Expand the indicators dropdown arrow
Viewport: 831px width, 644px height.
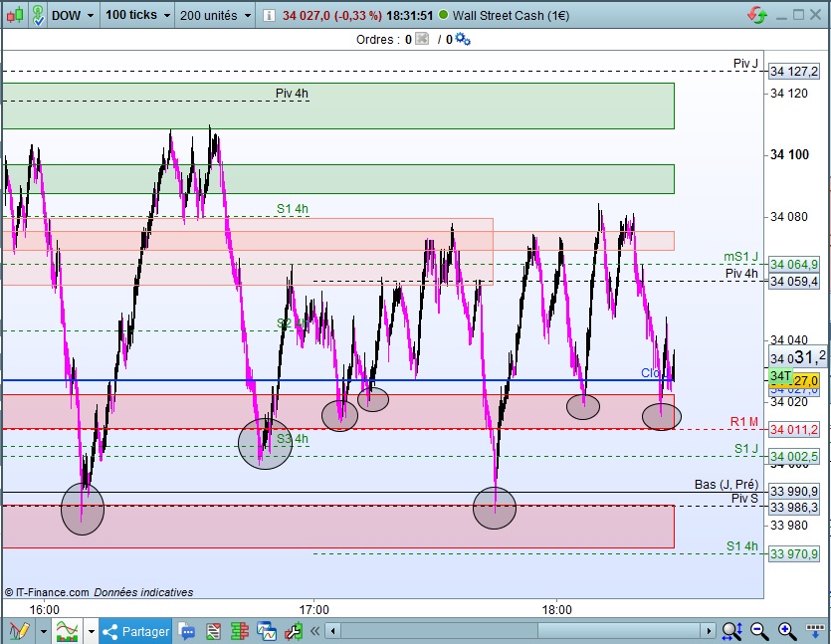click(x=92, y=631)
